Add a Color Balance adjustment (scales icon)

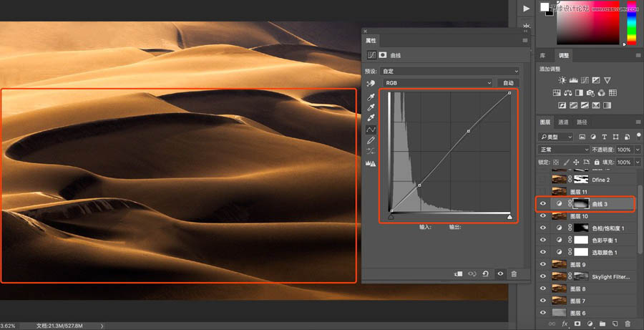click(x=568, y=93)
